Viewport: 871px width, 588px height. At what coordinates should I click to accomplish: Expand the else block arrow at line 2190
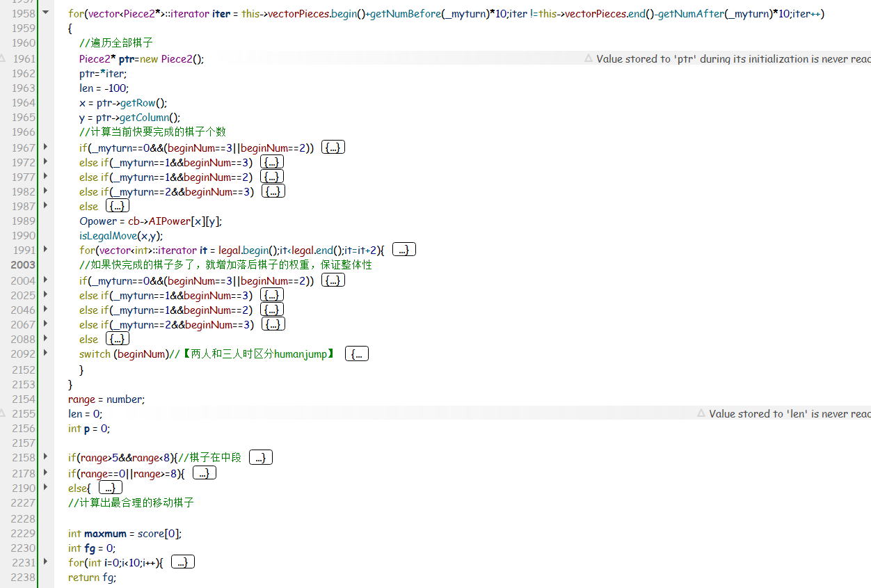pyautogui.click(x=46, y=487)
